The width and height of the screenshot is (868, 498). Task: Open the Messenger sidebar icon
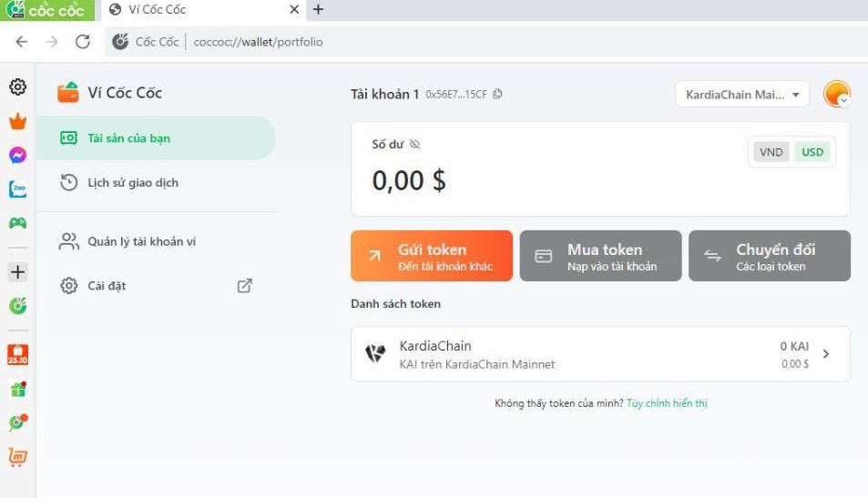(17, 156)
